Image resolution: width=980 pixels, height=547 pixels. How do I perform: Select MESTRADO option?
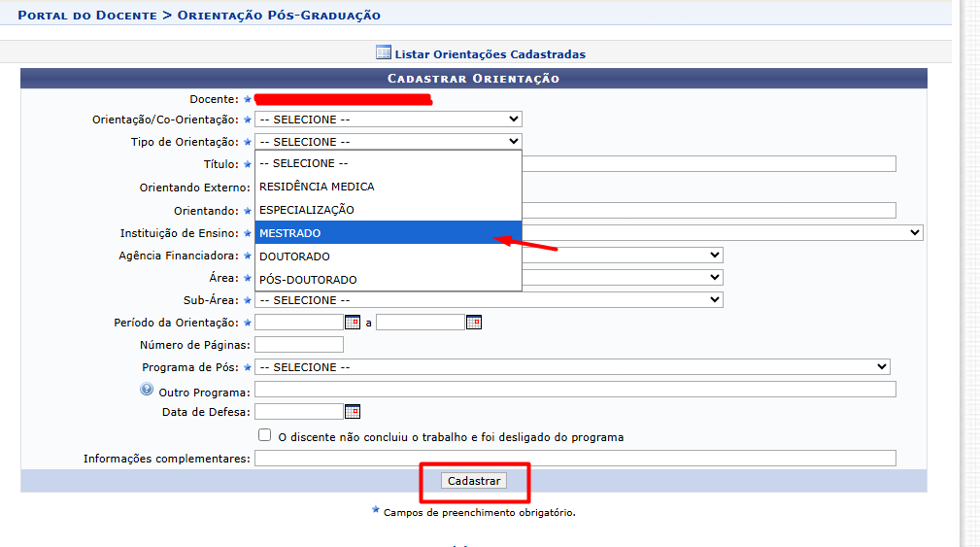click(389, 232)
